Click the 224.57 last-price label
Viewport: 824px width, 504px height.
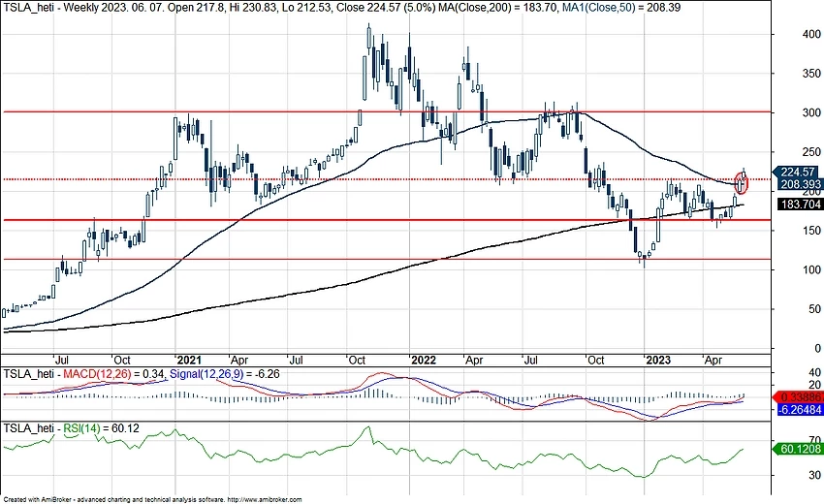tap(797, 172)
